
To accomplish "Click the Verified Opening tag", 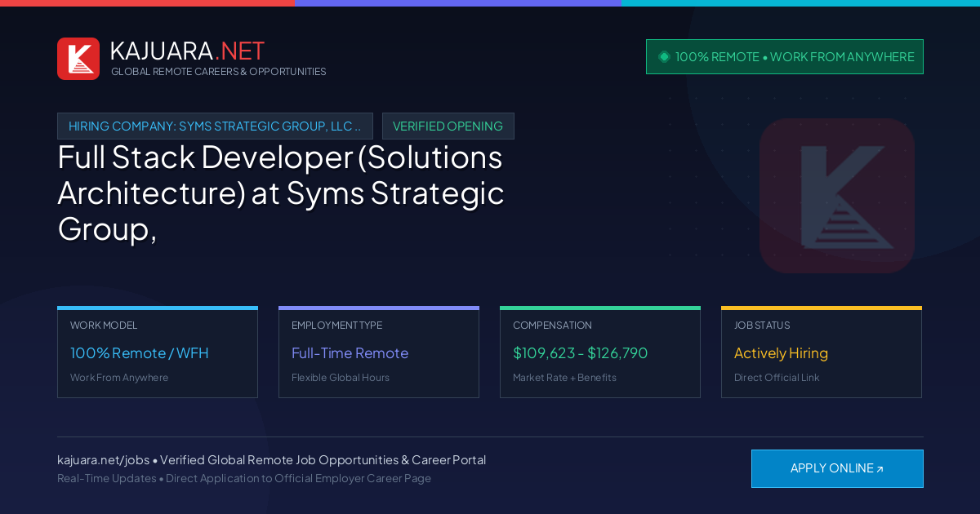I will click(x=448, y=126).
